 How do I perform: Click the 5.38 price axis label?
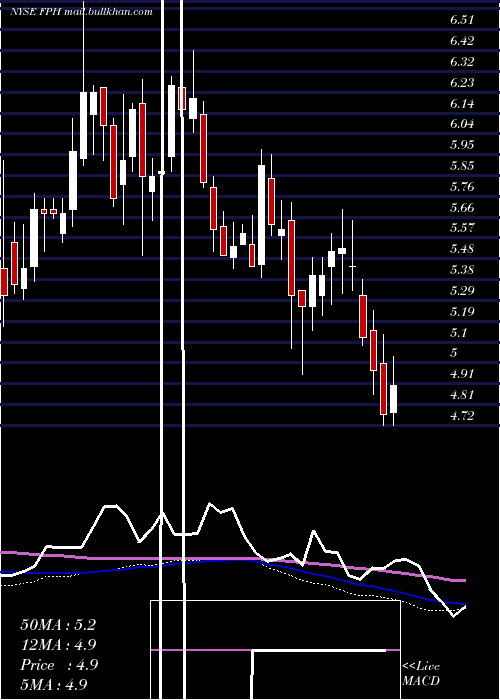click(x=462, y=270)
